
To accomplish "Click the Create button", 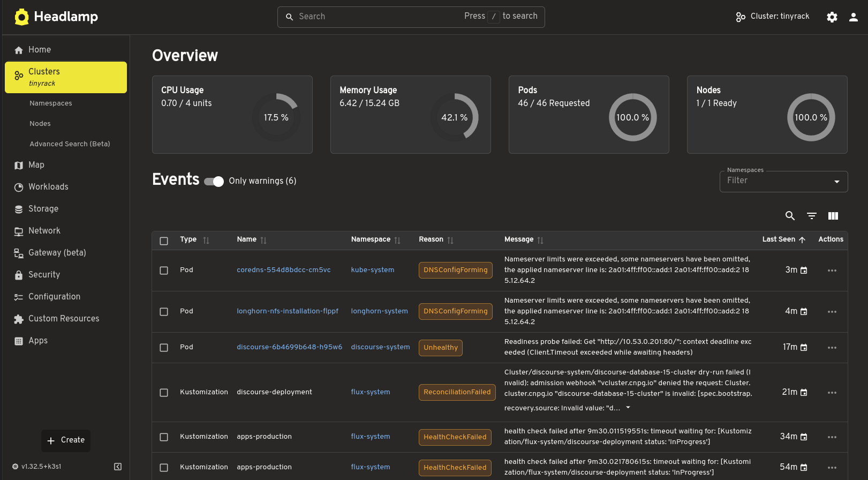I will pyautogui.click(x=66, y=440).
